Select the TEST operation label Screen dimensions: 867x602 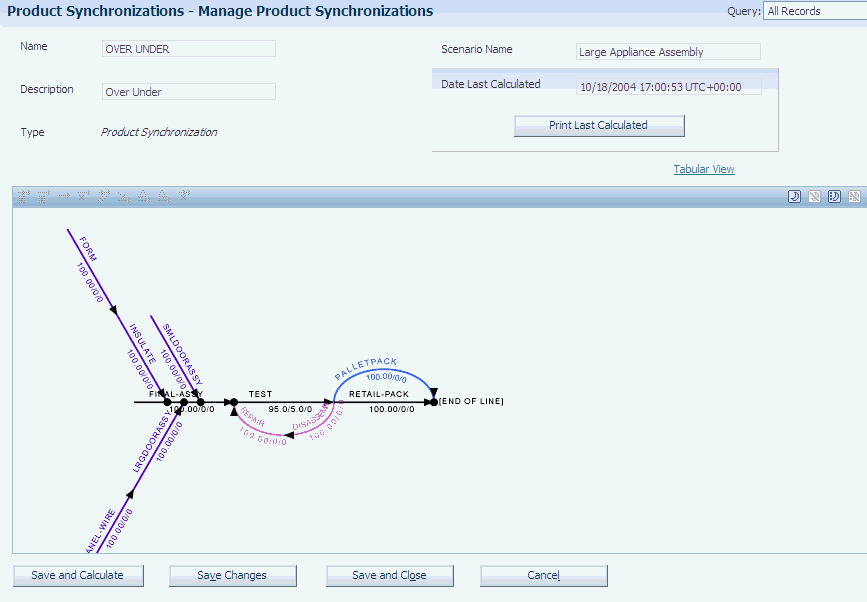[x=260, y=394]
